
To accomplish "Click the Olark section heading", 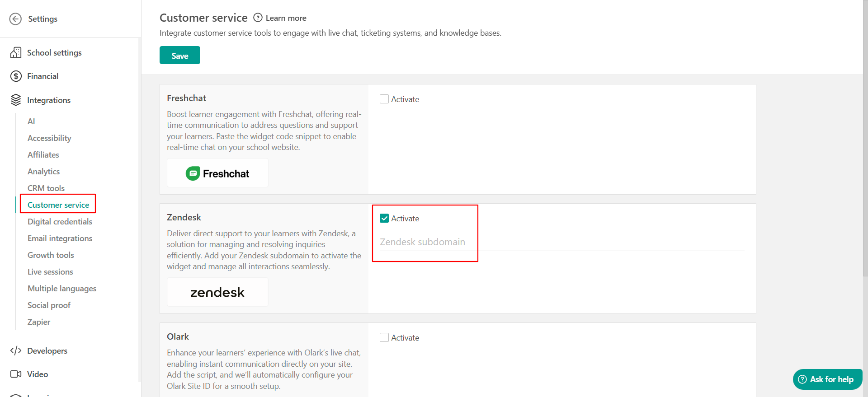I will 178,336.
